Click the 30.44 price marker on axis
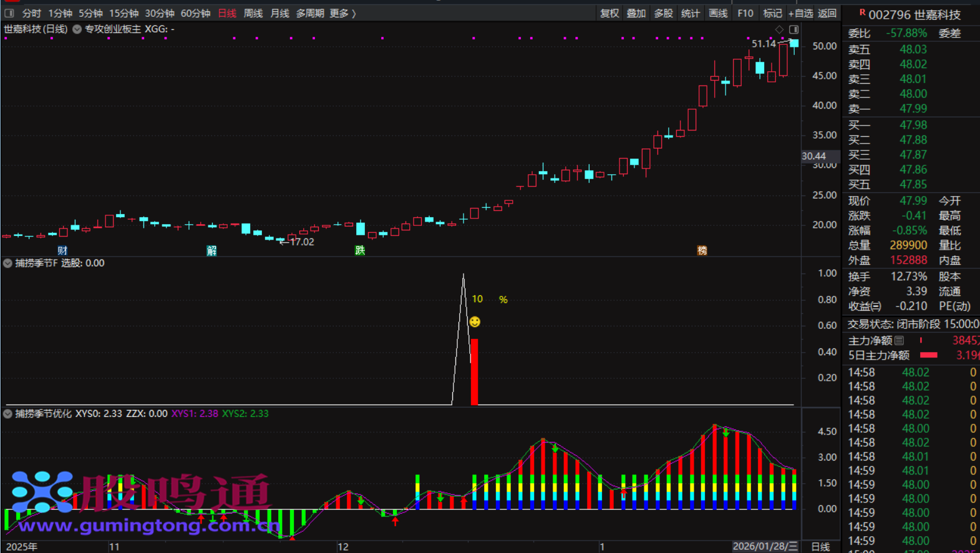The height and width of the screenshot is (553, 980). click(x=814, y=156)
